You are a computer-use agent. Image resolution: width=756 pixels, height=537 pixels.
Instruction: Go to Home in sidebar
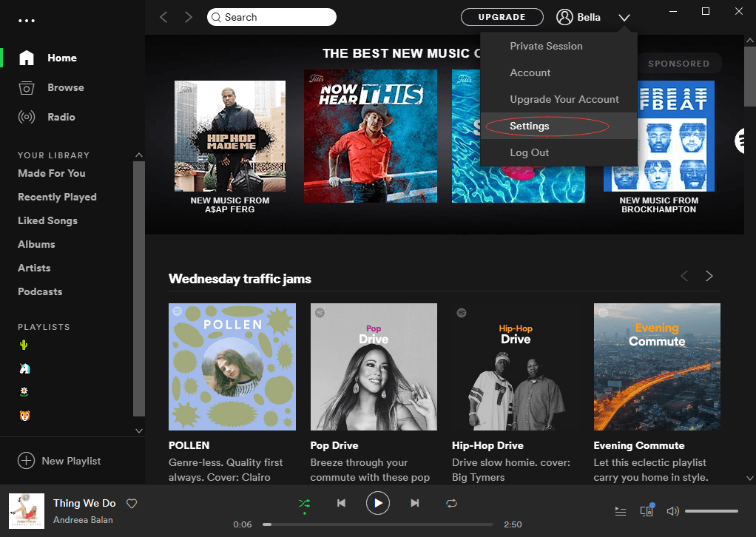pos(62,58)
